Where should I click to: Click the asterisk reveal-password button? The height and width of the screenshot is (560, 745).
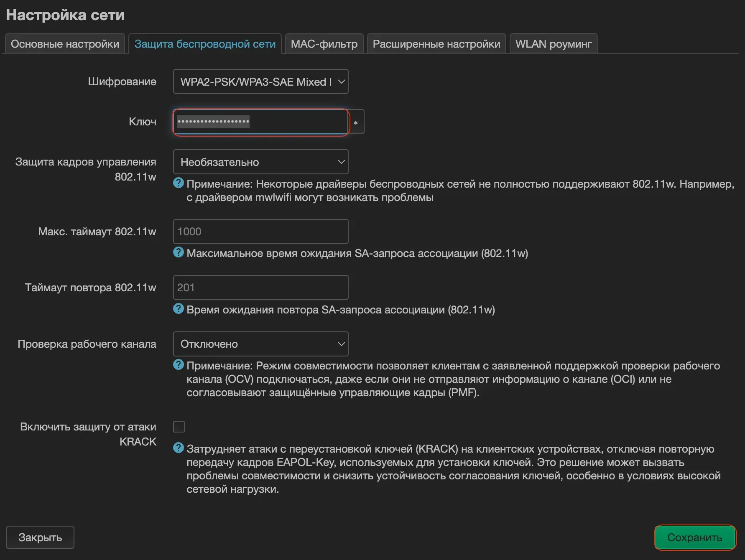356,122
